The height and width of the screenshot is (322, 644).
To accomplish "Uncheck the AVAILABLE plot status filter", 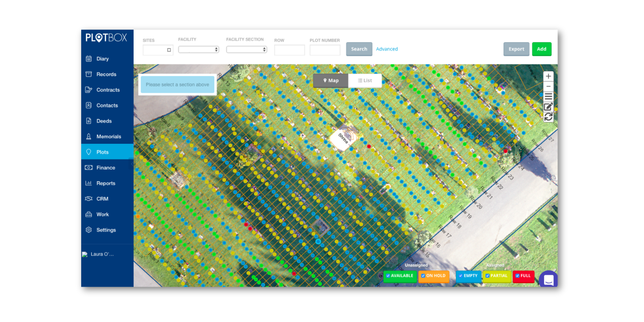I will point(388,276).
